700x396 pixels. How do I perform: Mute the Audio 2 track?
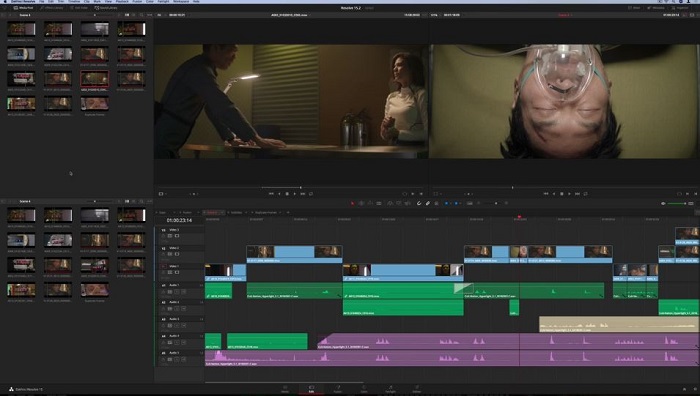click(x=183, y=308)
